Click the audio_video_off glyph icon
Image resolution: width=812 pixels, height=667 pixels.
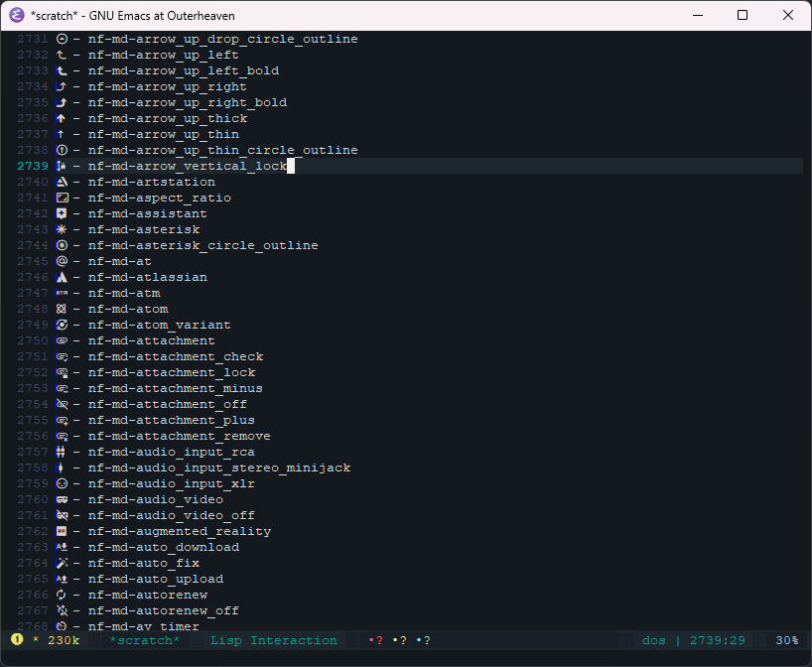click(62, 515)
